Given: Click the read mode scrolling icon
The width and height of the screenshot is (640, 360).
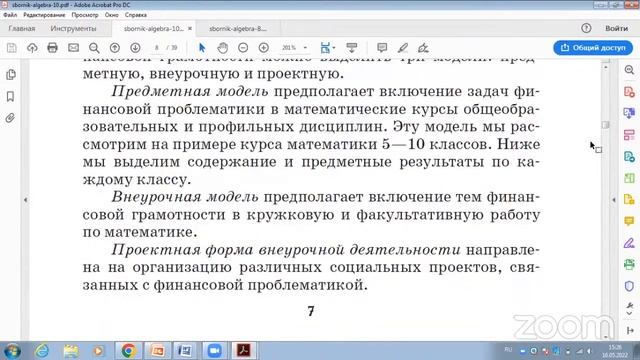Looking at the screenshot, I should coord(351,48).
